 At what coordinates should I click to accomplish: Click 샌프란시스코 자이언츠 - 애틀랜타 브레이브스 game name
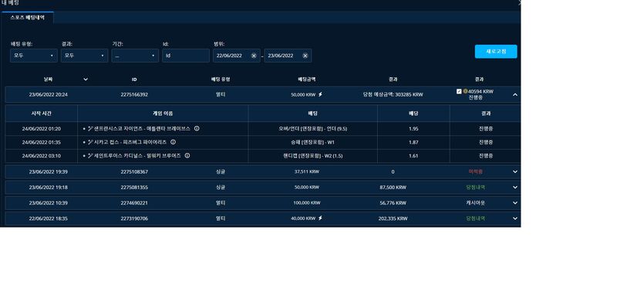[142, 129]
